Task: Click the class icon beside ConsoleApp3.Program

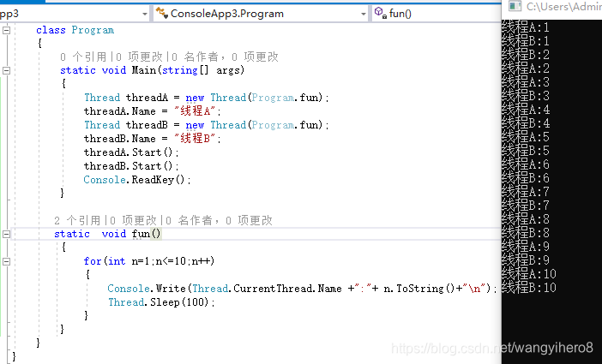Action: pyautogui.click(x=162, y=13)
